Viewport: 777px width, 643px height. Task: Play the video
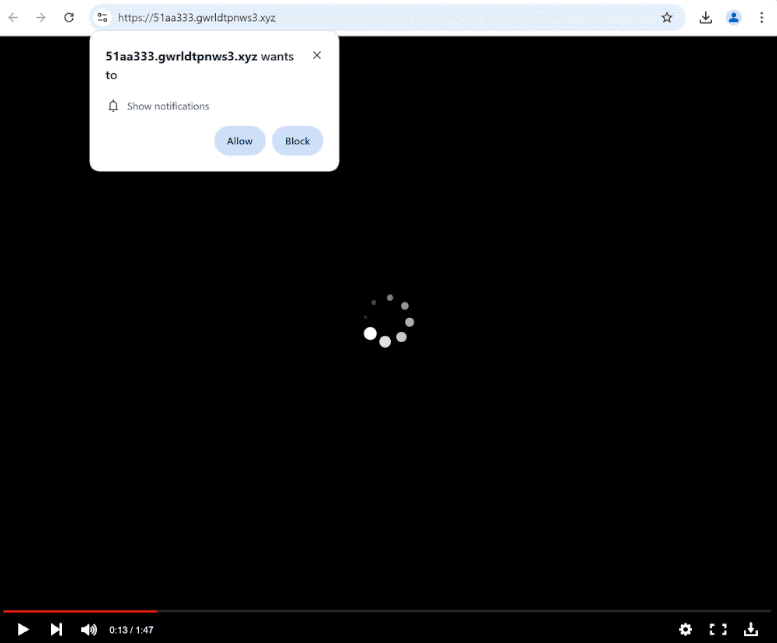(x=23, y=630)
